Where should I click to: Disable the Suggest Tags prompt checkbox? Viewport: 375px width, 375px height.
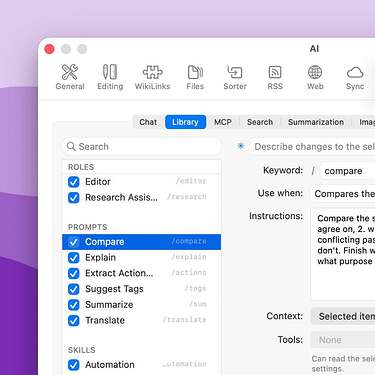[74, 289]
